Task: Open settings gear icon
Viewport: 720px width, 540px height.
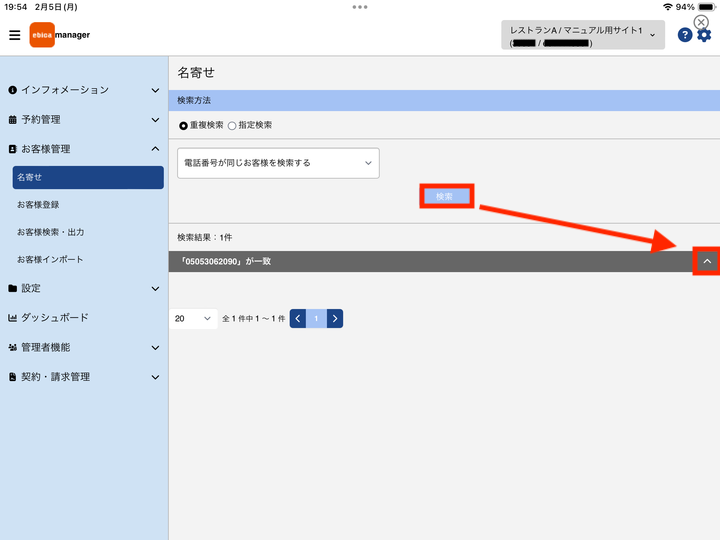Action: pos(704,35)
